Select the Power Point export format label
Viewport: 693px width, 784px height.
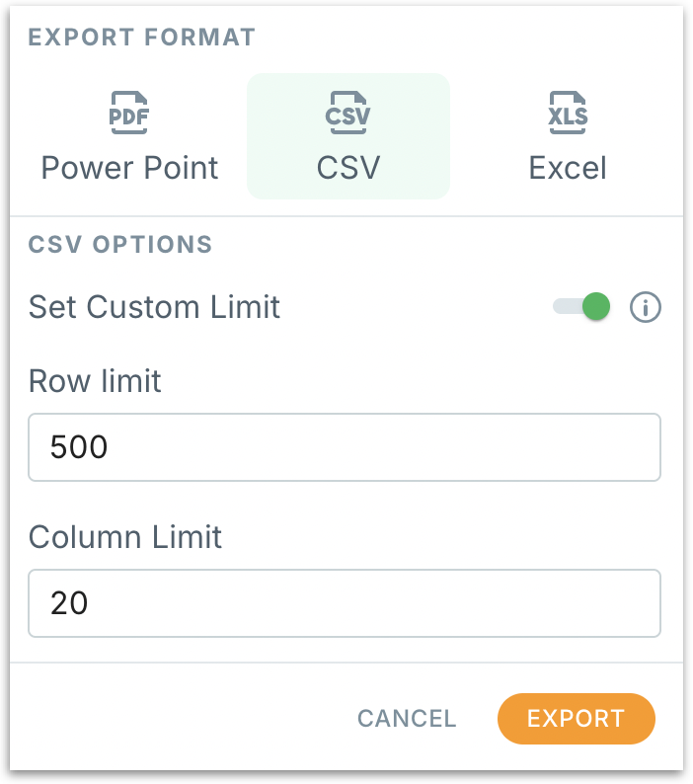coord(129,167)
